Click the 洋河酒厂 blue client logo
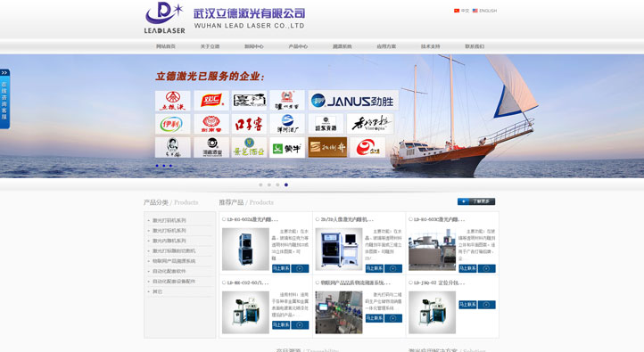 coord(286,124)
